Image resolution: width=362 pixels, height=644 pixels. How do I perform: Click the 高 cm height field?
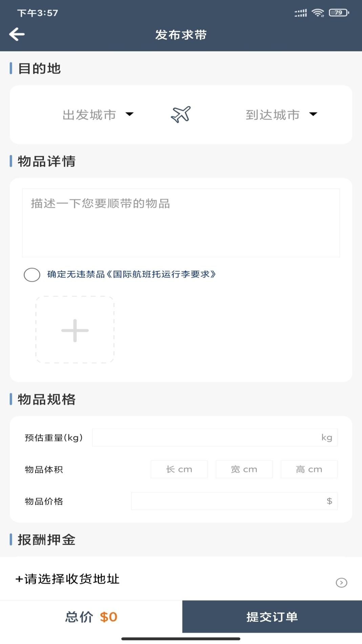[309, 469]
